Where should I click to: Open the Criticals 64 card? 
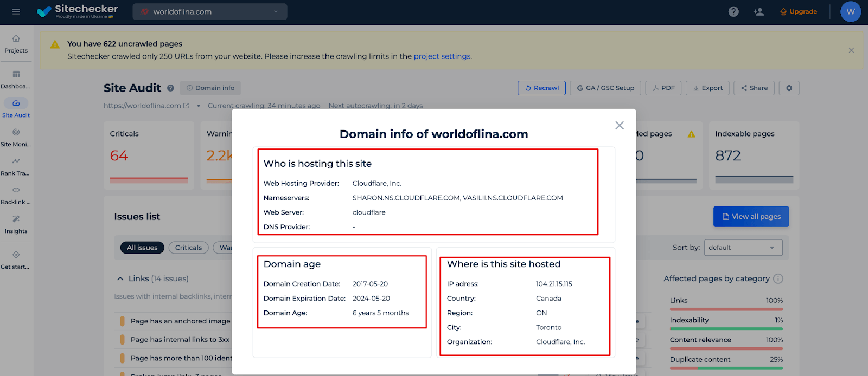tap(149, 155)
